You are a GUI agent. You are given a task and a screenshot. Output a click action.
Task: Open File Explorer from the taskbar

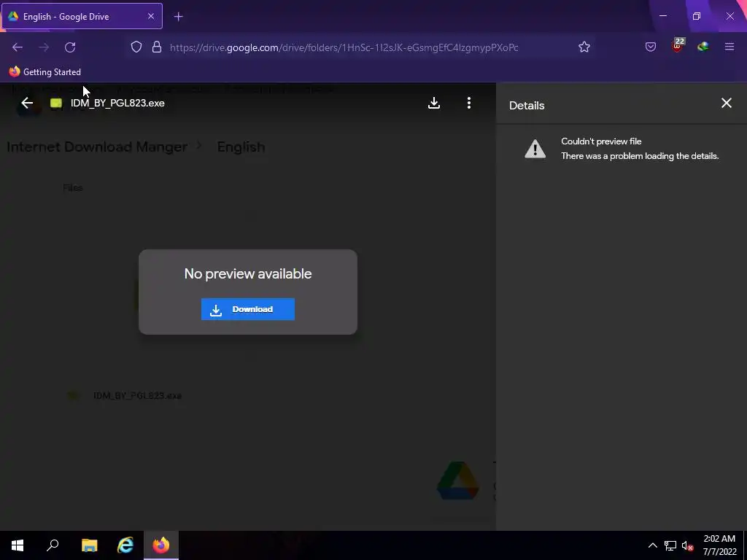pos(89,545)
